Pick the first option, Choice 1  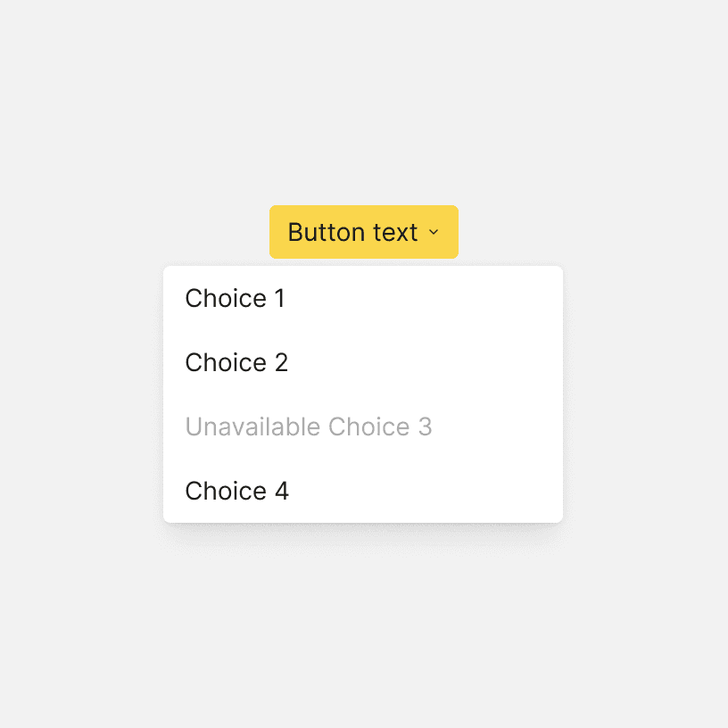point(235,299)
